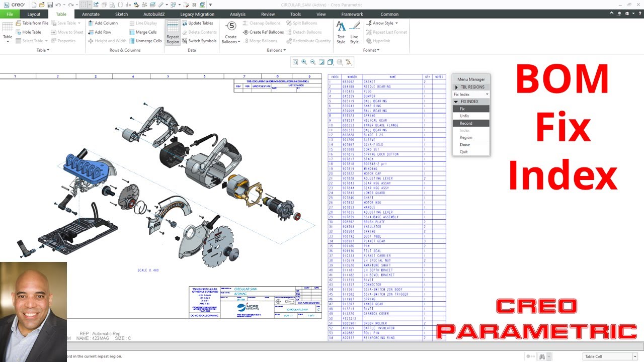
Task: Switch to the AutobuildZ tab
Action: click(154, 14)
